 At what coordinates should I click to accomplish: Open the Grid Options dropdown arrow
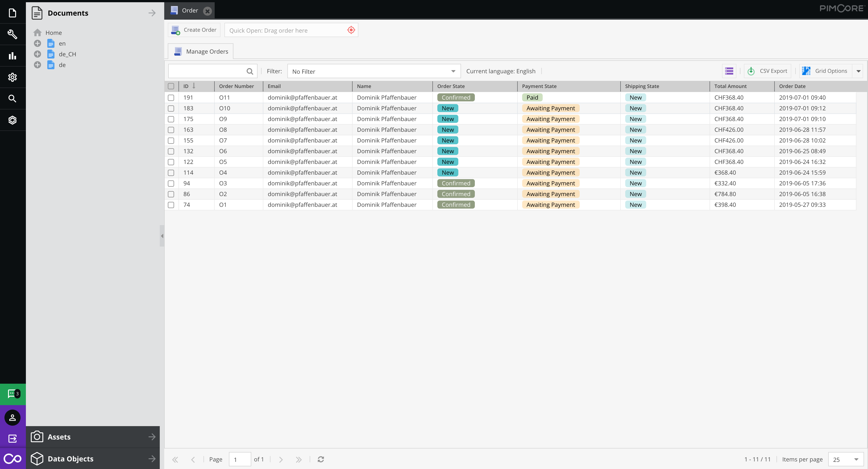click(x=859, y=71)
